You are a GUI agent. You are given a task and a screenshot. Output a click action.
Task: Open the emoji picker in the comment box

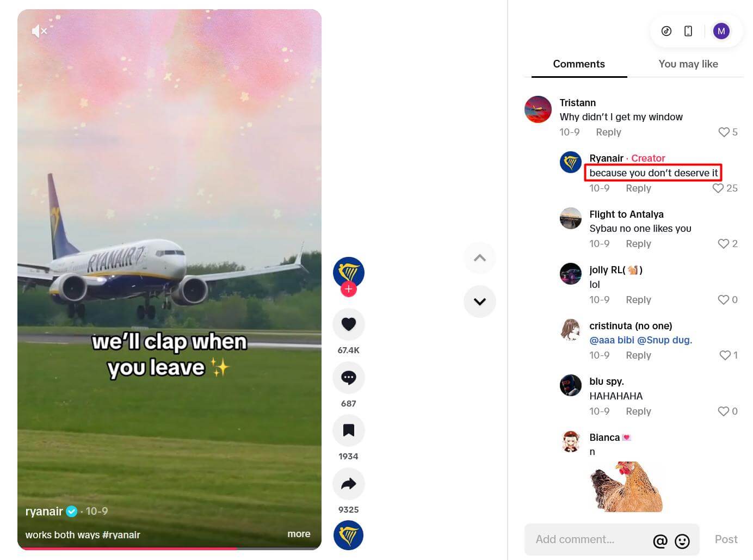pyautogui.click(x=682, y=541)
